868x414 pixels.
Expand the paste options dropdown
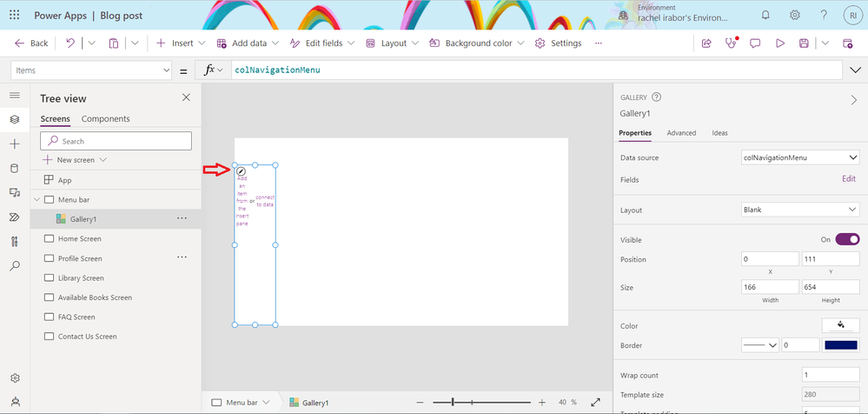pos(135,43)
